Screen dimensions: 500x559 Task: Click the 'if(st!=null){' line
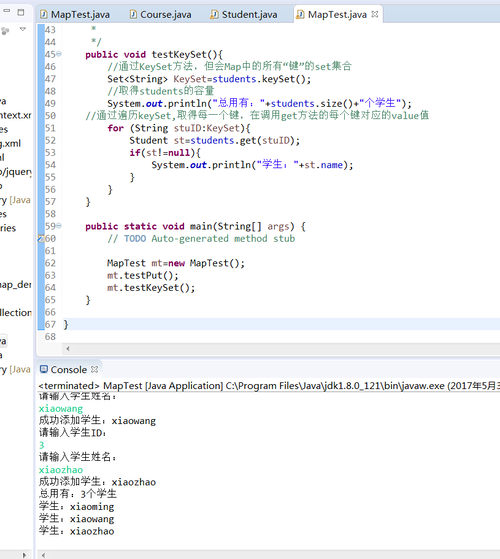165,153
